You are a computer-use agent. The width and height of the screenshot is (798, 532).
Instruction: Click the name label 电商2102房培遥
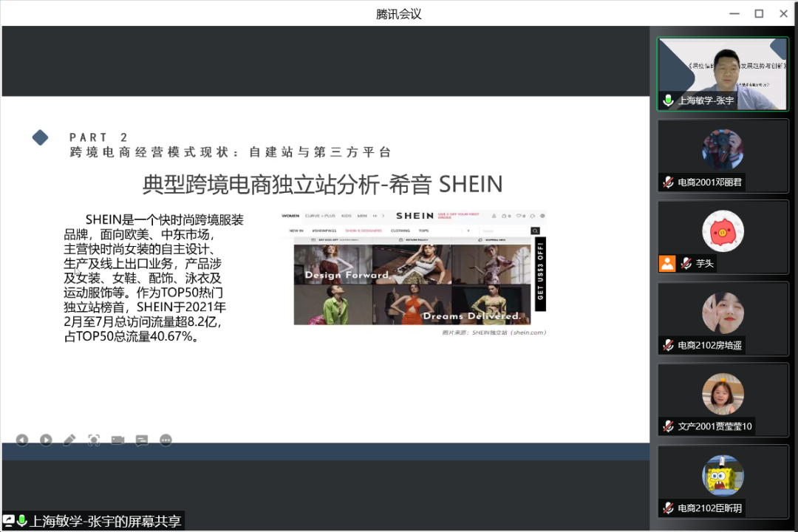710,345
